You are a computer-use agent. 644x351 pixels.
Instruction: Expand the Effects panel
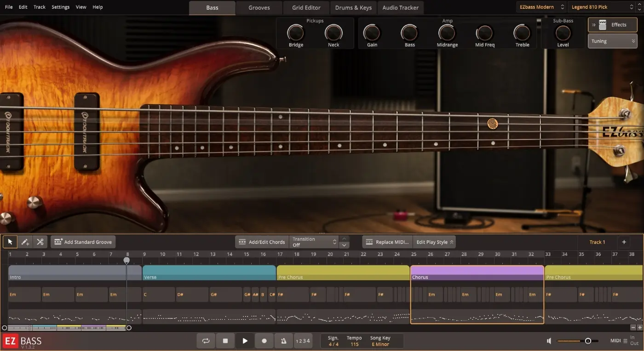(612, 25)
